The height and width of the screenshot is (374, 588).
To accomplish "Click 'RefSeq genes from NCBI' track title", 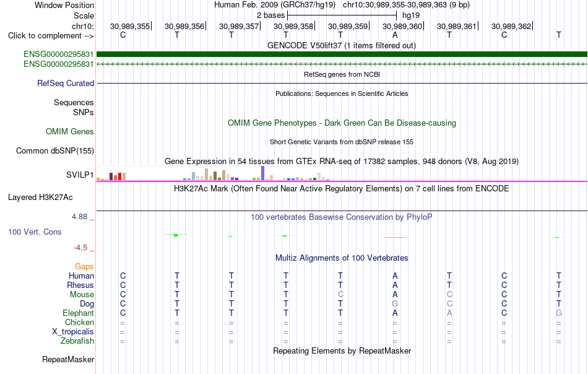I will click(342, 74).
